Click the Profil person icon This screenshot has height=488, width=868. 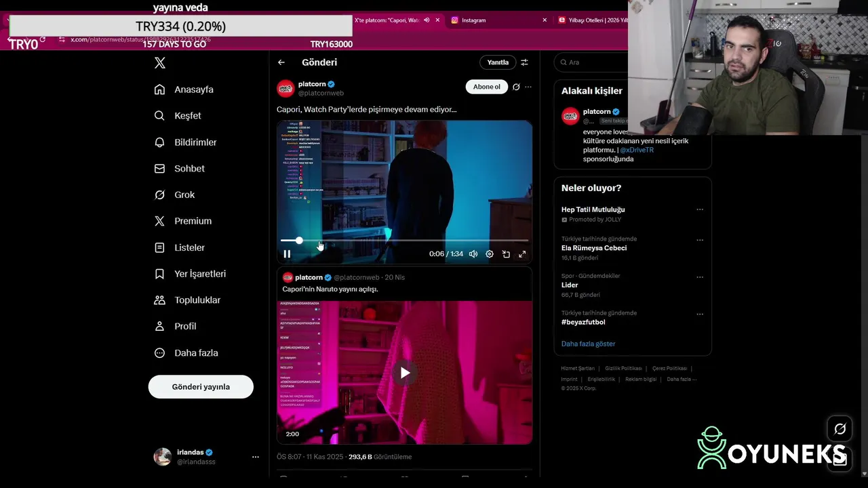(159, 326)
